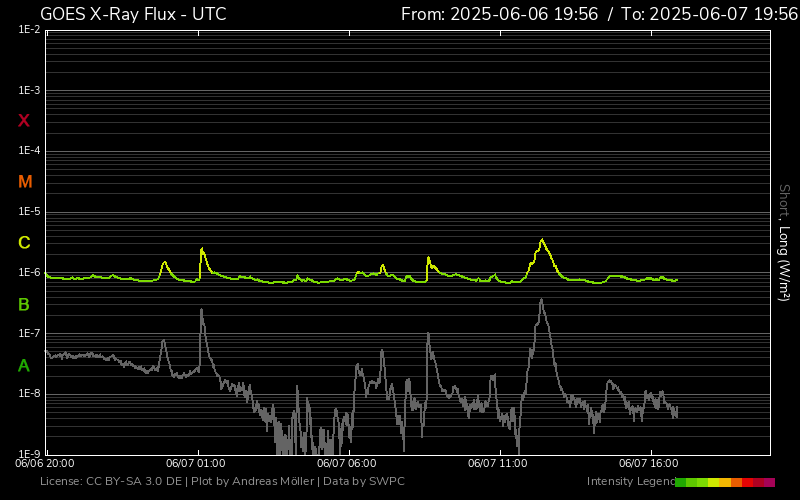This screenshot has width=800, height=500.
Task: Click the GOES X-Ray Flux - UTC title
Action: tap(133, 14)
